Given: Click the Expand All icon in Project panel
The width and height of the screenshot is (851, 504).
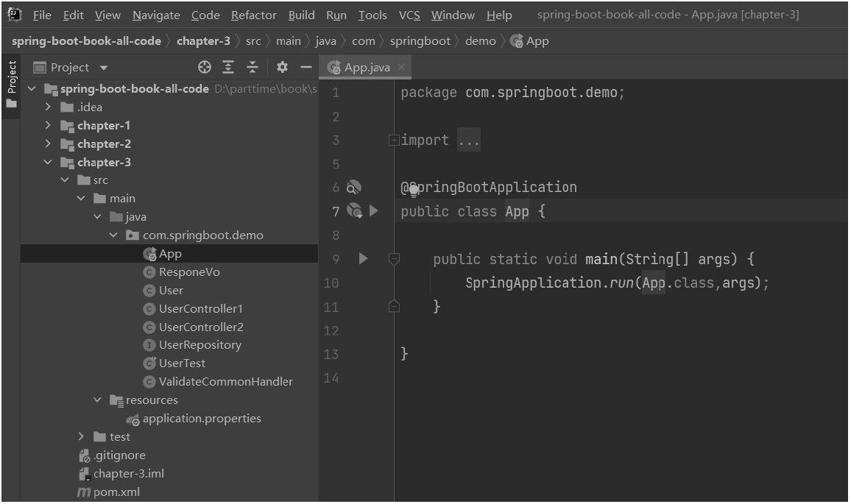Looking at the screenshot, I should pos(228,67).
